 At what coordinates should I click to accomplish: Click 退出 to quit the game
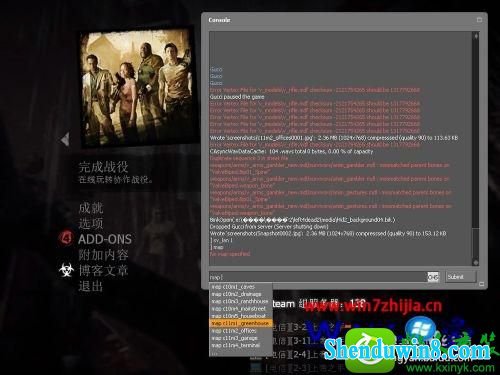[91, 286]
